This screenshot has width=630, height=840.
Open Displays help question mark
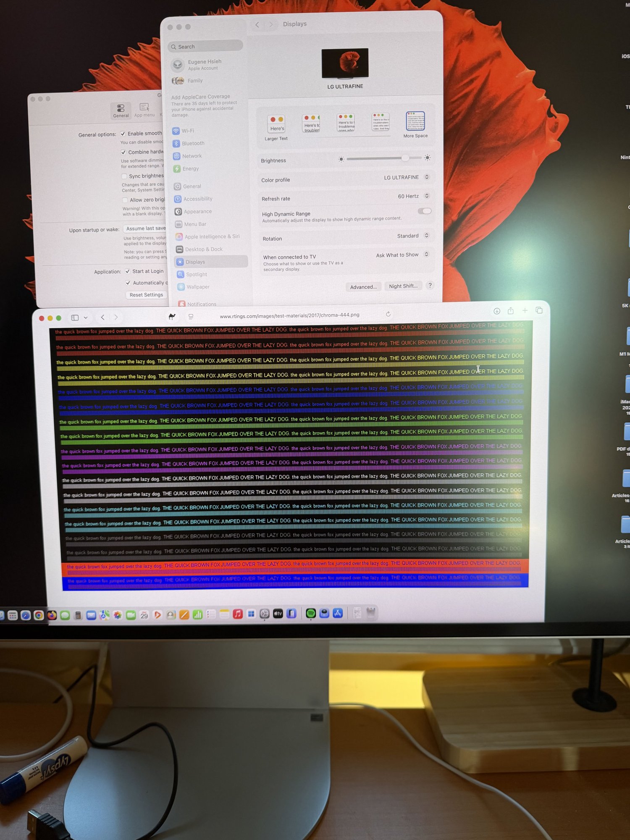(430, 285)
